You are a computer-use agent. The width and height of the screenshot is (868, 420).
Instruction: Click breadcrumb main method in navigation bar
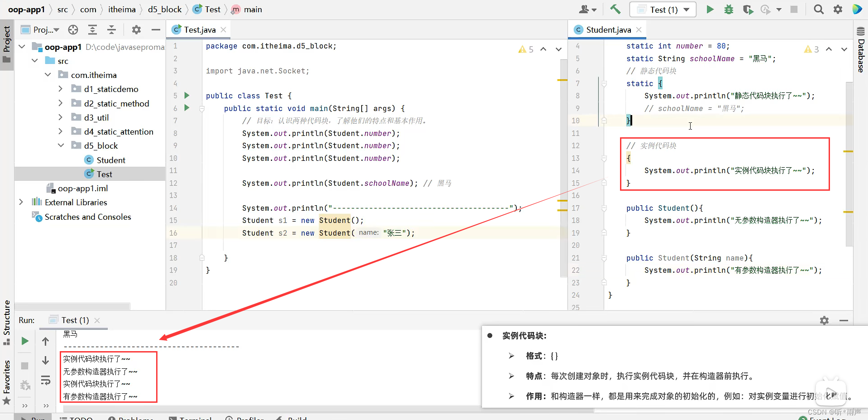point(247,9)
